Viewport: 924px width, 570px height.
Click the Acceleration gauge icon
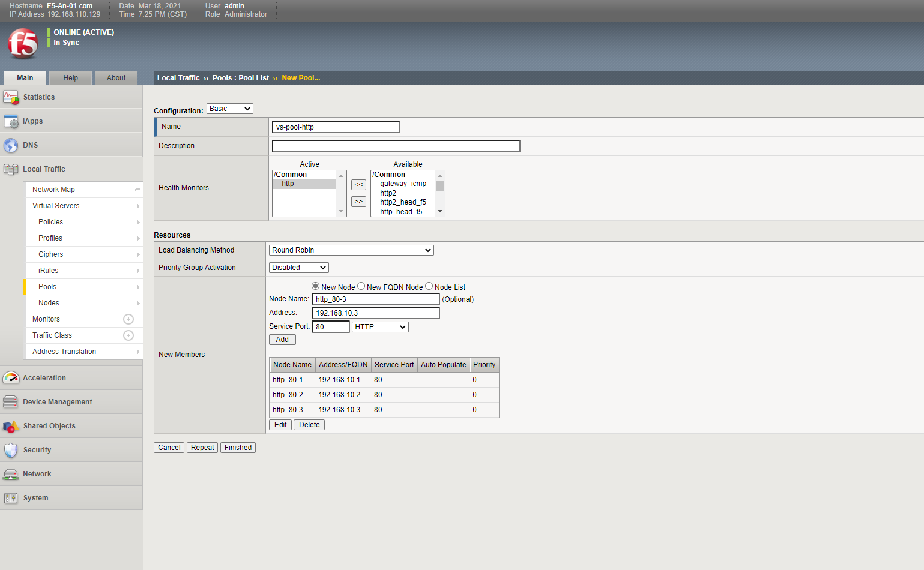pyautogui.click(x=11, y=378)
